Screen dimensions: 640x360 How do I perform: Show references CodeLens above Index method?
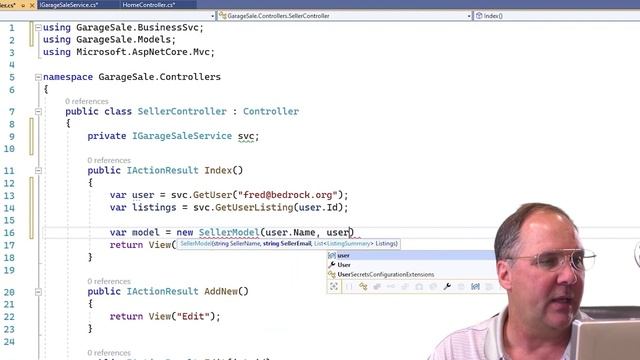[109, 160]
